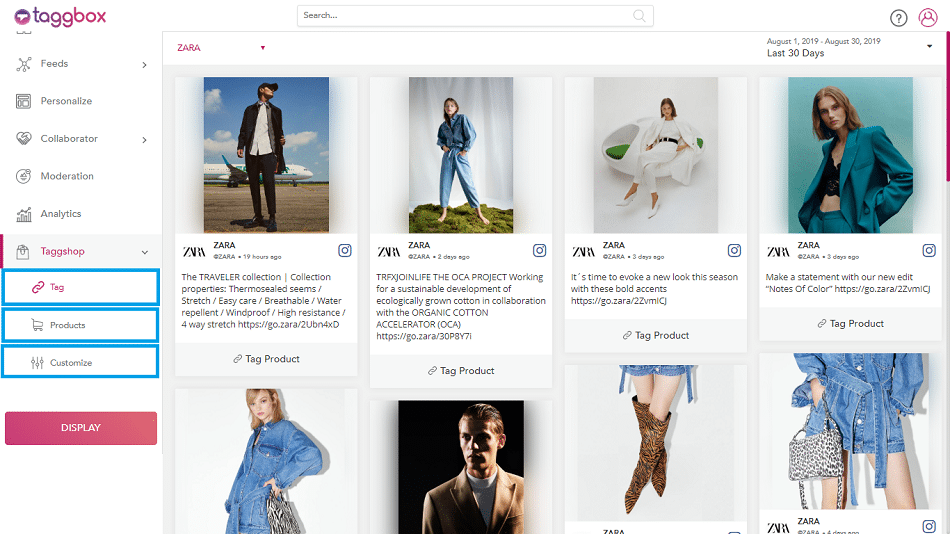Open Personalize in the sidebar

click(66, 101)
